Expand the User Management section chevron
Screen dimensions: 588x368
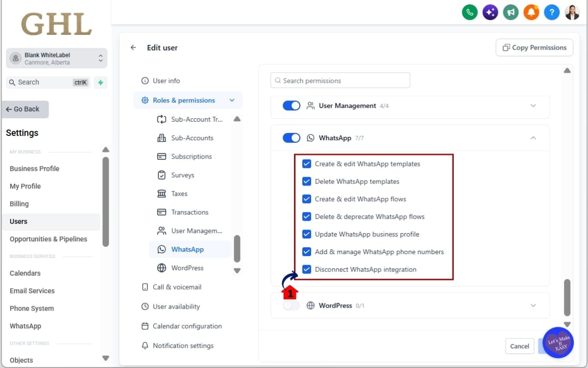click(533, 105)
